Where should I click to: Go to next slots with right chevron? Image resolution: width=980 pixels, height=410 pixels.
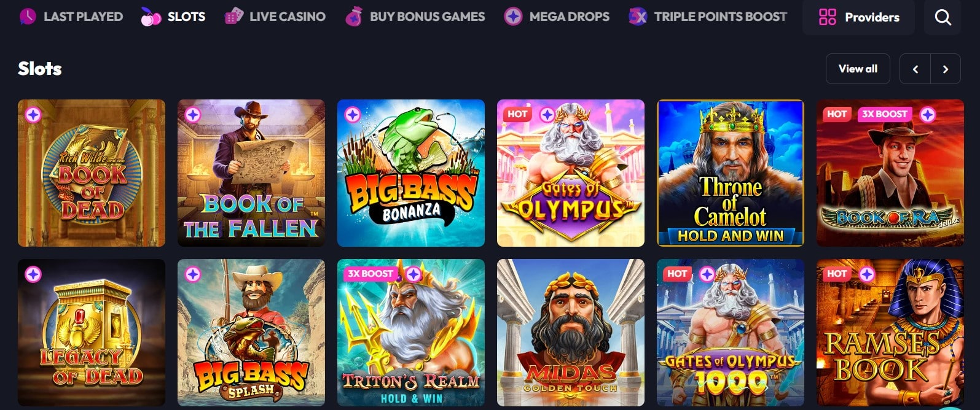[946, 69]
